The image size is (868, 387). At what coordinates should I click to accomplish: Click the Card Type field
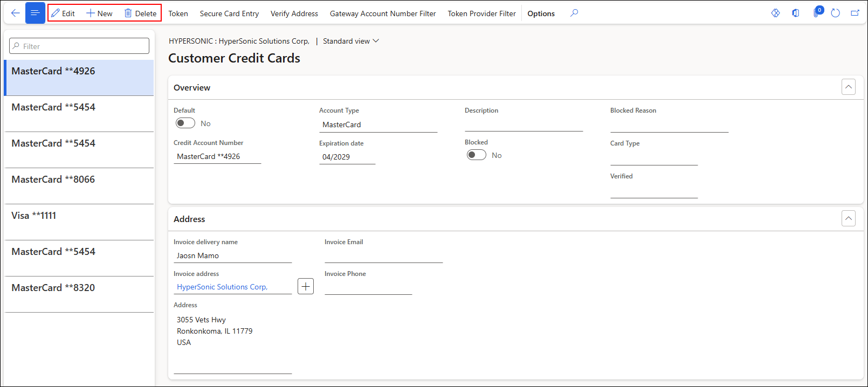[x=654, y=158]
